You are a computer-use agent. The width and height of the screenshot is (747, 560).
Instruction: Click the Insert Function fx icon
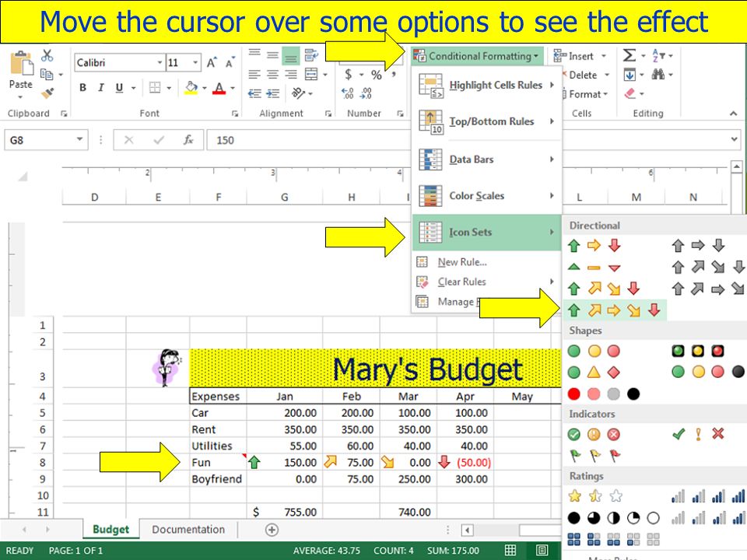coord(188,139)
